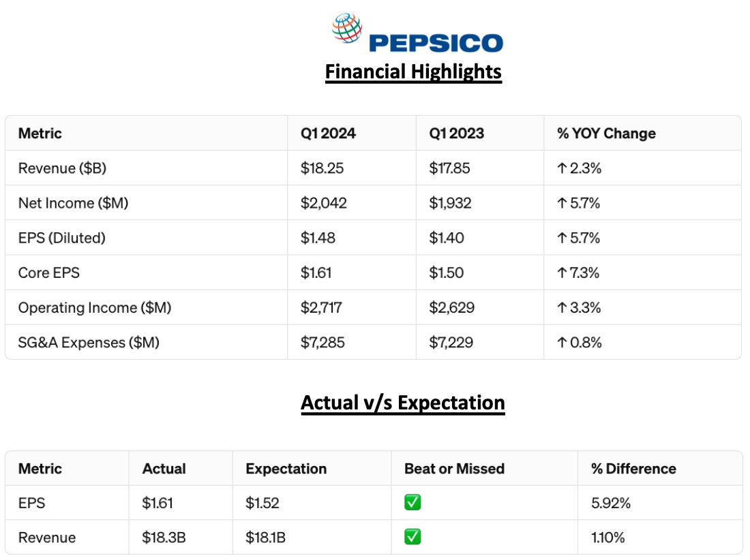The width and height of the screenshot is (750, 560).
Task: Click the up arrow beside 3.3% change
Action: pyautogui.click(x=562, y=307)
